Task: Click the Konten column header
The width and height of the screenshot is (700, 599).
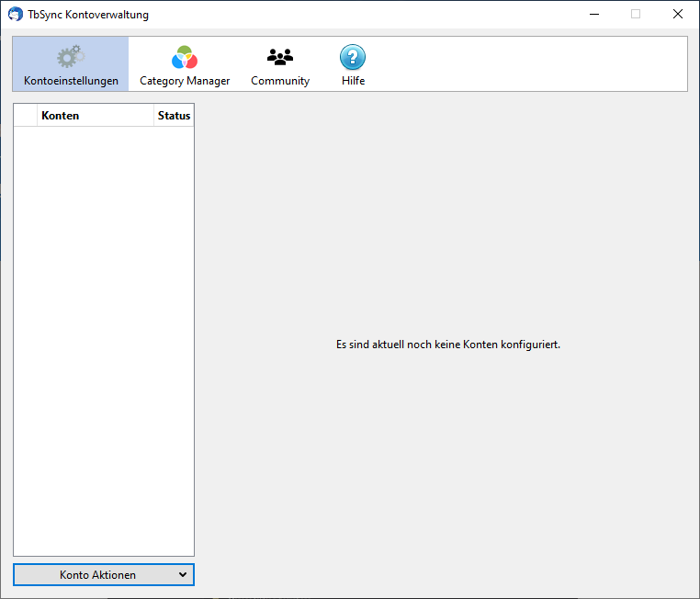Action: pos(96,116)
